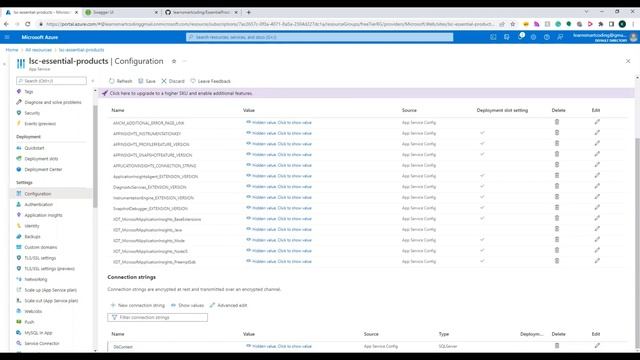Viewport: 640px width, 360px height.
Task: Delete the XDT_MicrosoftApplicationInsights_NodeJS setting
Action: [557, 250]
